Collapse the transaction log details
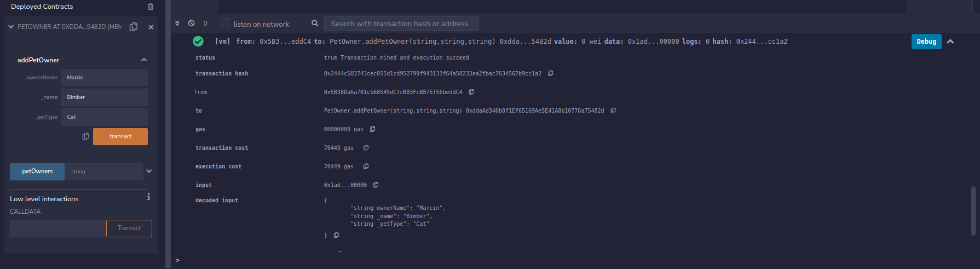The width and height of the screenshot is (980, 269). tap(950, 42)
